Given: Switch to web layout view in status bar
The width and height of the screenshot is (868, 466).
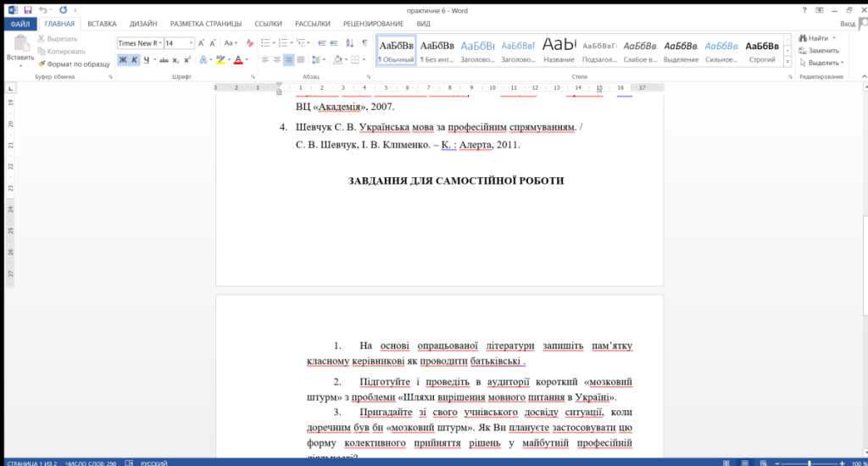Looking at the screenshot, I should (764, 463).
